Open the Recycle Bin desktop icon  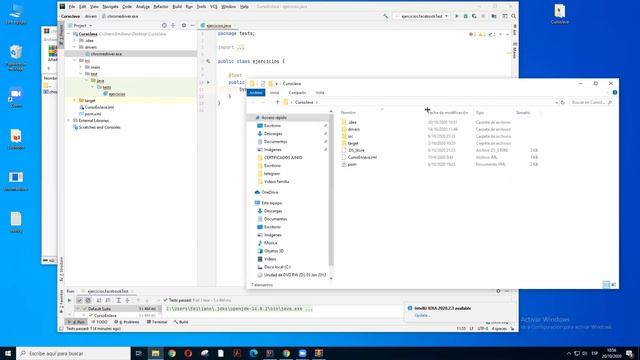pyautogui.click(x=16, y=57)
